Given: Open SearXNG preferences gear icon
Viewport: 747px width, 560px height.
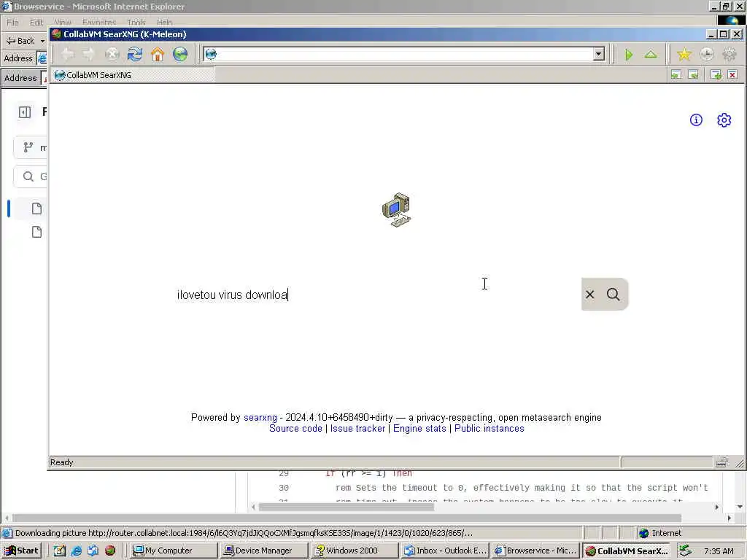Looking at the screenshot, I should pos(724,120).
